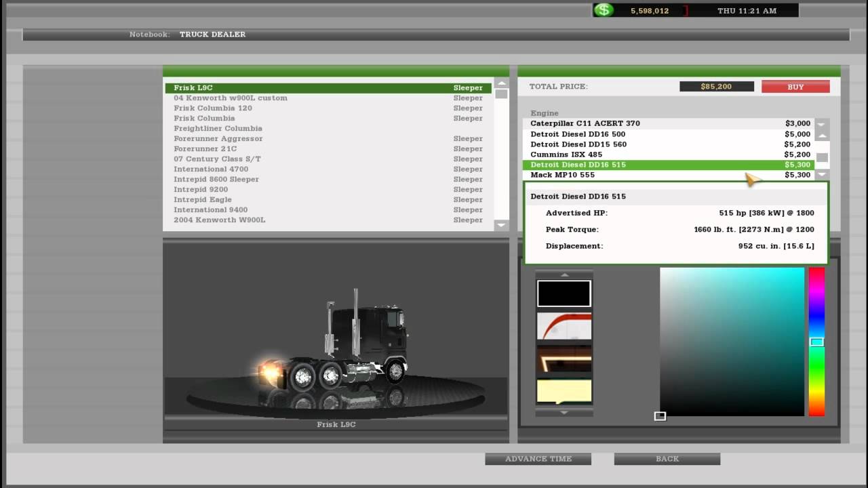Click the Frisk Columbia row
The height and width of the screenshot is (488, 868).
click(x=328, y=119)
